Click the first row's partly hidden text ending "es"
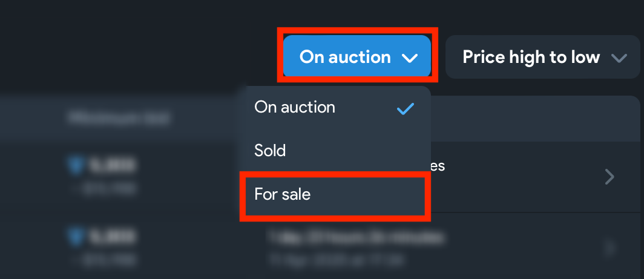 [x=438, y=166]
